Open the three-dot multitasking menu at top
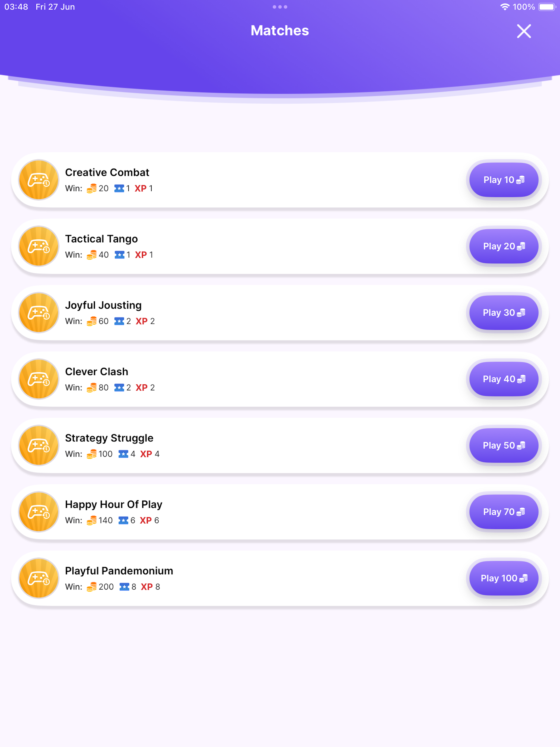560x747 pixels. pyautogui.click(x=280, y=7)
